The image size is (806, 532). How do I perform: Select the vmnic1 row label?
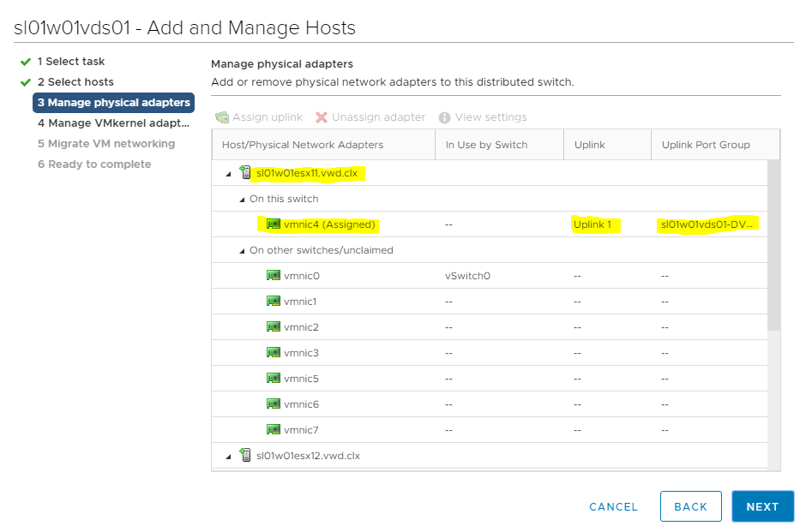click(x=300, y=302)
